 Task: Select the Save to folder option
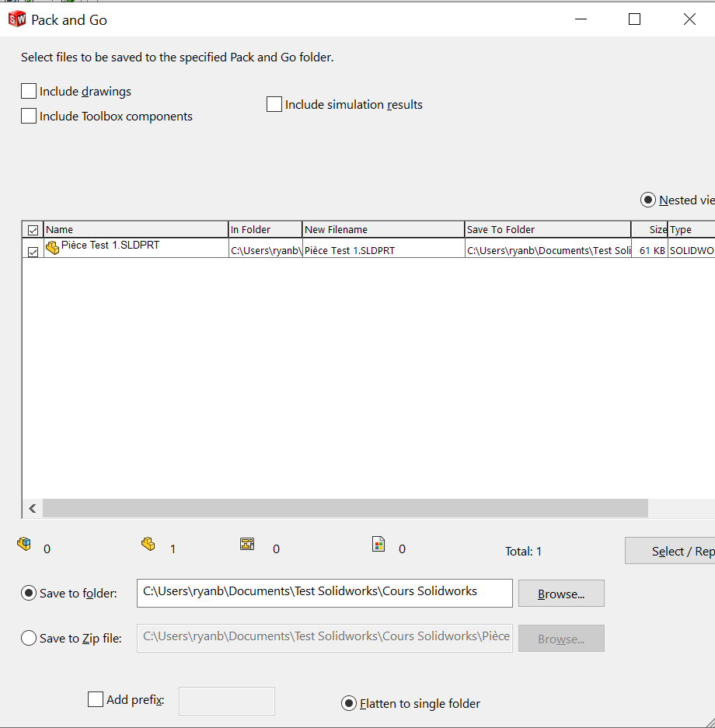pos(29,593)
